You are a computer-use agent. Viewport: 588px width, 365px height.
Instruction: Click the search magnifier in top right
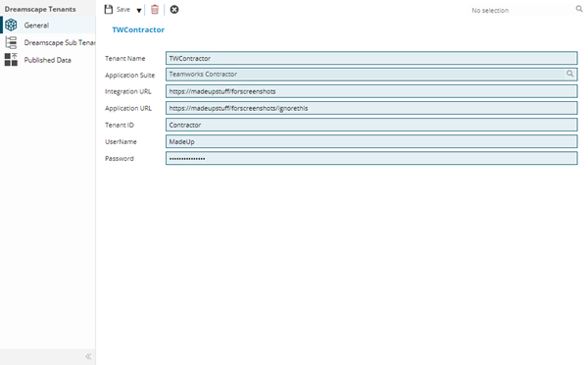click(579, 9)
